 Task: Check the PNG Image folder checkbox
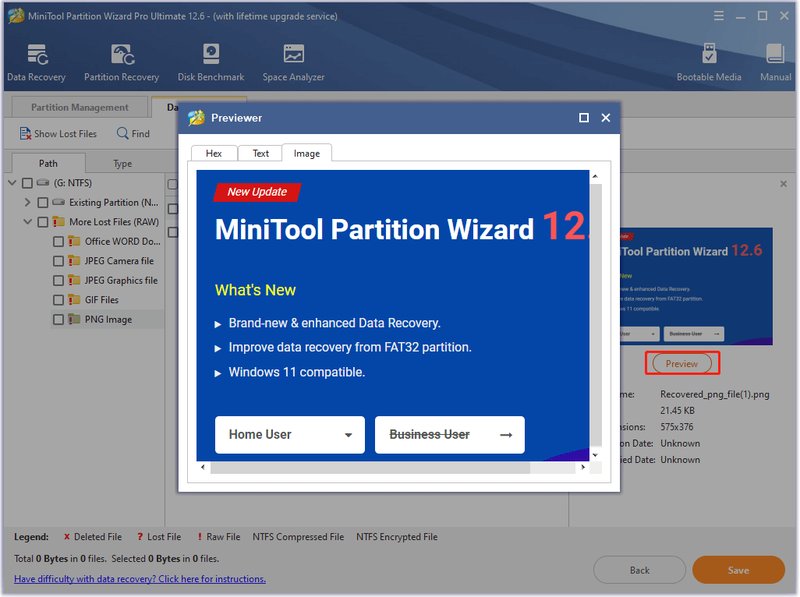click(x=59, y=319)
